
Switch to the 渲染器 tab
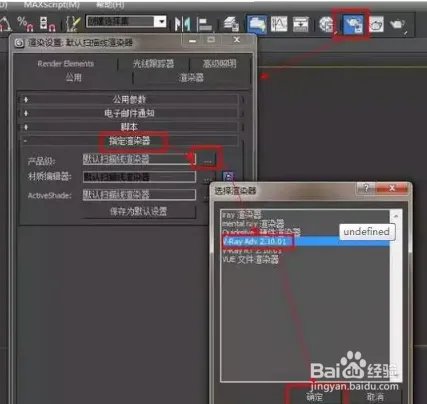pyautogui.click(x=191, y=78)
